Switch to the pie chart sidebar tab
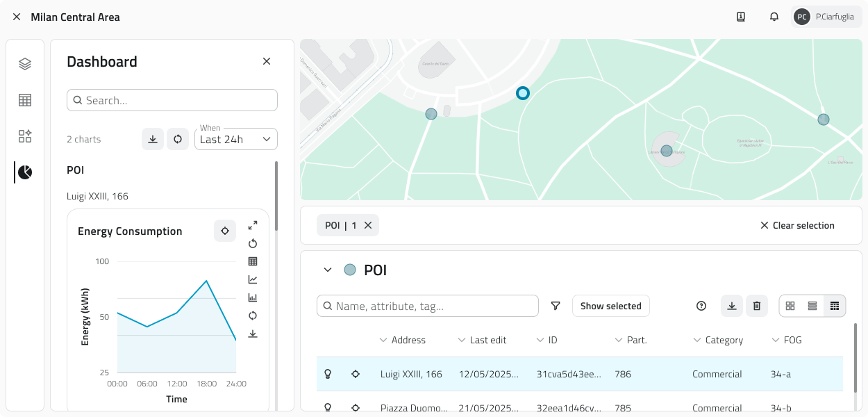Viewport: 868px width, 417px height. [25, 172]
